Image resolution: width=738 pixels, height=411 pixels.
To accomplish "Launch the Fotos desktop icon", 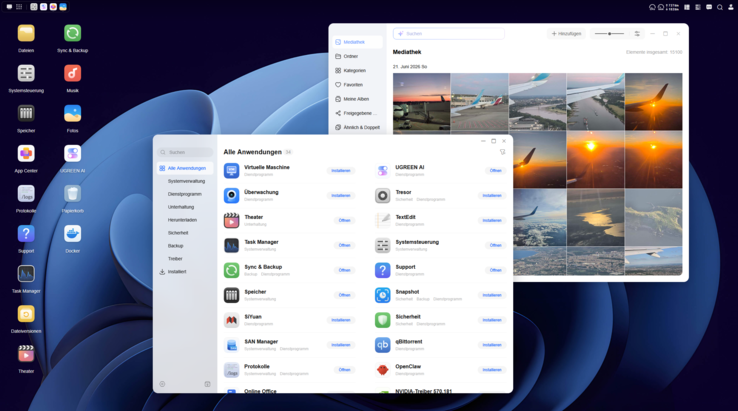I will click(72, 113).
